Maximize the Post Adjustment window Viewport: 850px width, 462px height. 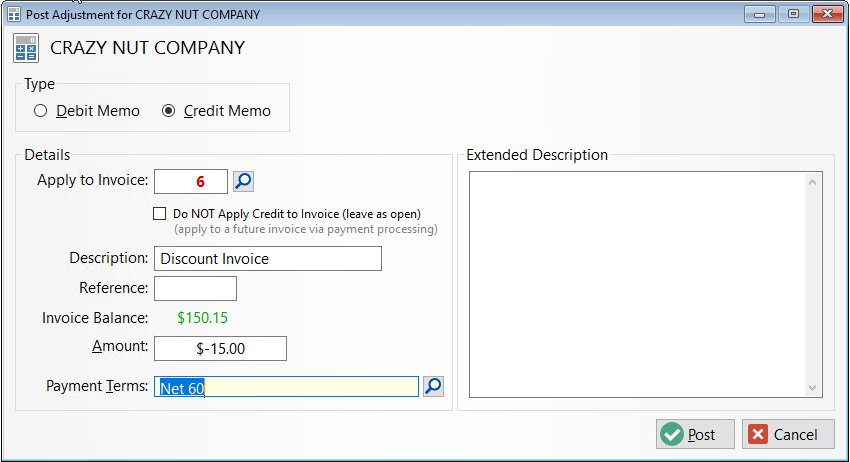(x=793, y=14)
